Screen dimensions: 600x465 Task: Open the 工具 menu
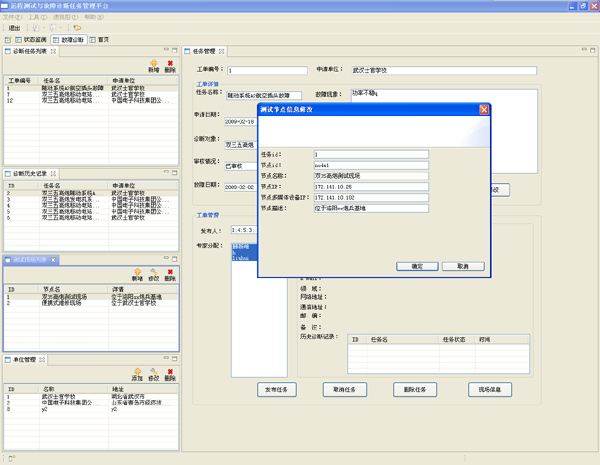click(37, 17)
